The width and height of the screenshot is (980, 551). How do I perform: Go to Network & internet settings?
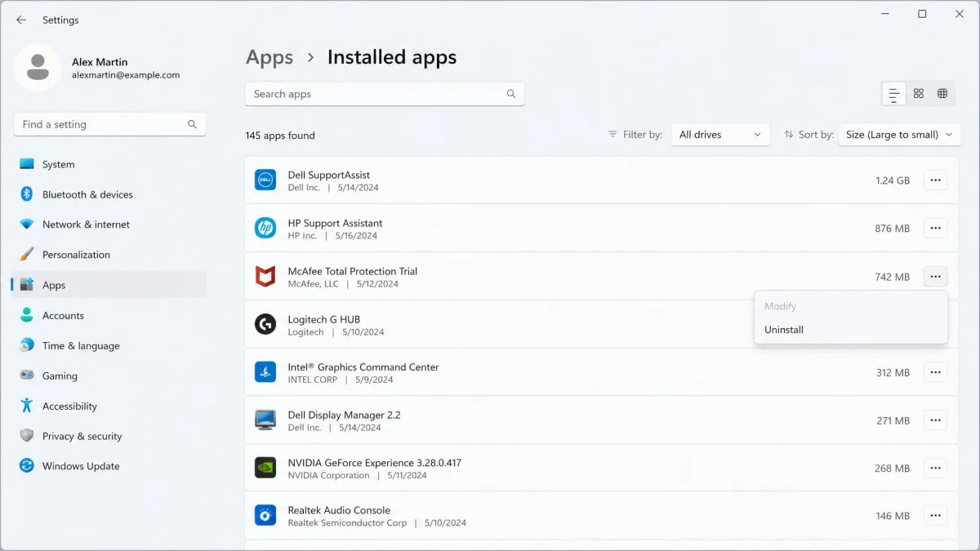(109, 224)
